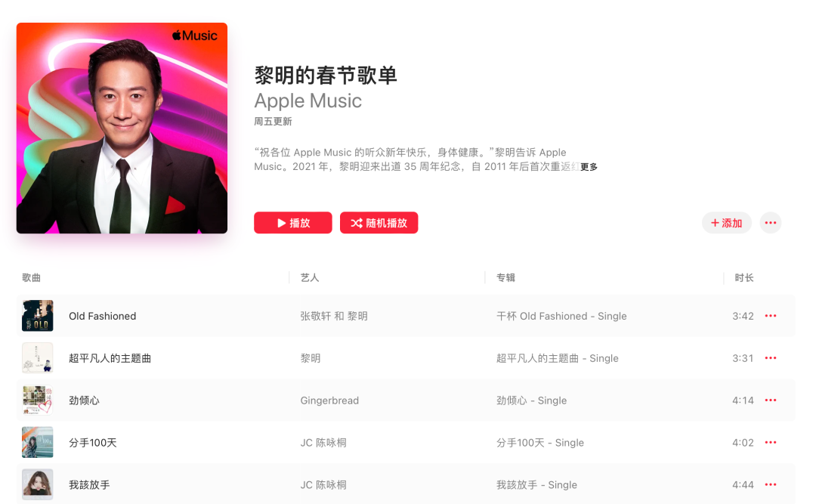Screen dimensions: 816x504
Task: Open artist link 张敬轩 和 黎明
Action: click(334, 316)
